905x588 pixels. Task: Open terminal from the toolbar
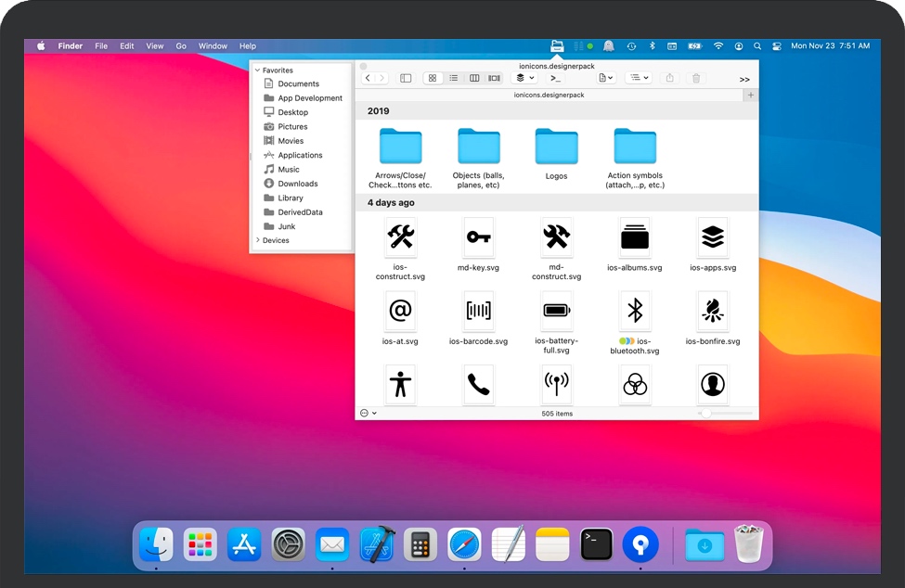pos(555,79)
